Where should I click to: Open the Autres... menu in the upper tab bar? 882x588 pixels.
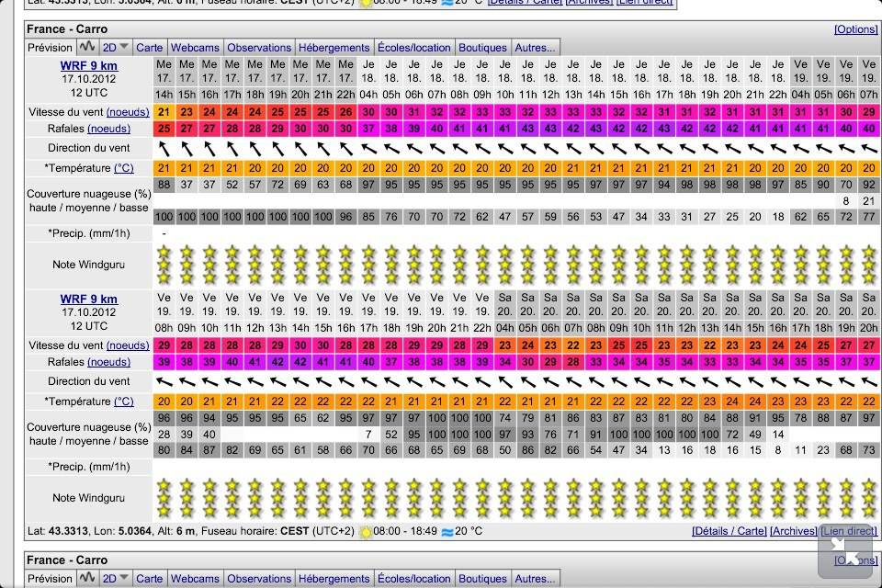pyautogui.click(x=535, y=47)
